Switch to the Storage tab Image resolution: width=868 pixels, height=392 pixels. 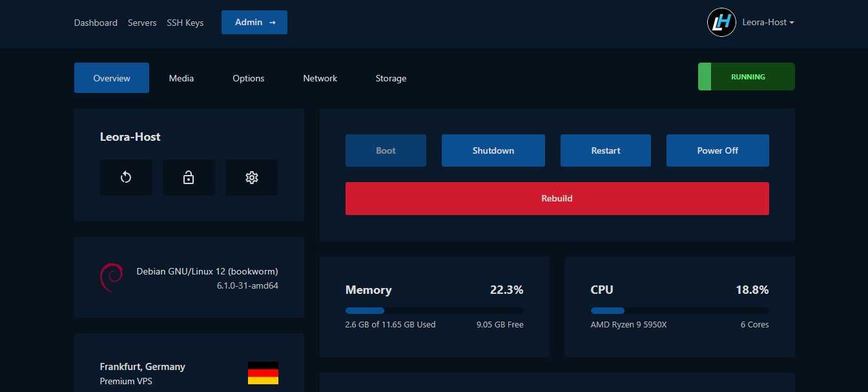391,78
